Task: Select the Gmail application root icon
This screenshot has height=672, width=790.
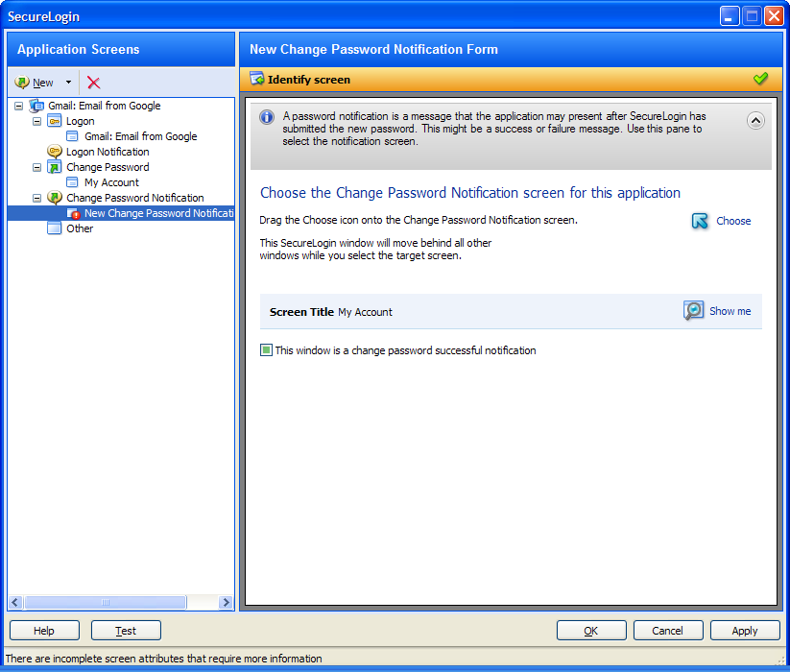Action: 36,106
